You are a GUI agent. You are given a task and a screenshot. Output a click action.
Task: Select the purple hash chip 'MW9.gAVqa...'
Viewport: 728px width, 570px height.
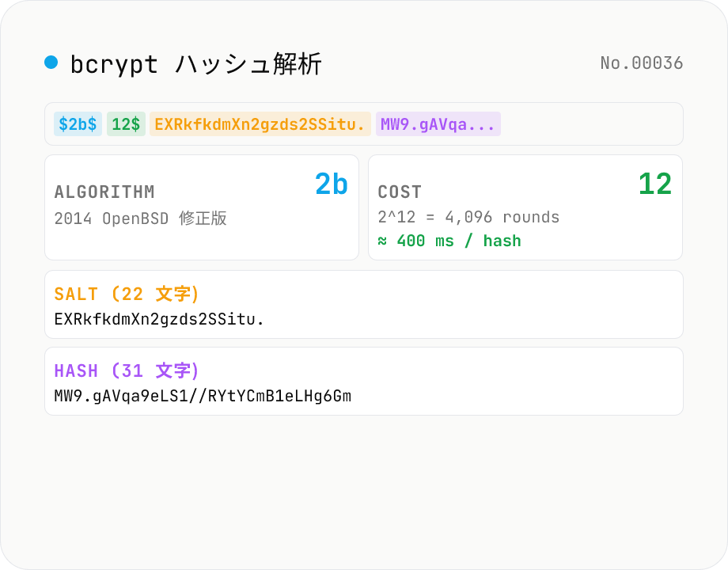pos(438,124)
